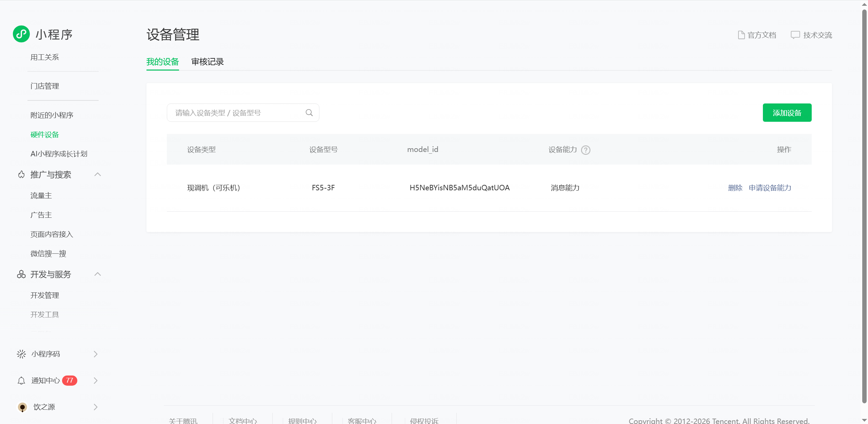Collapse the 推广与搜索 section chevron

(98, 174)
